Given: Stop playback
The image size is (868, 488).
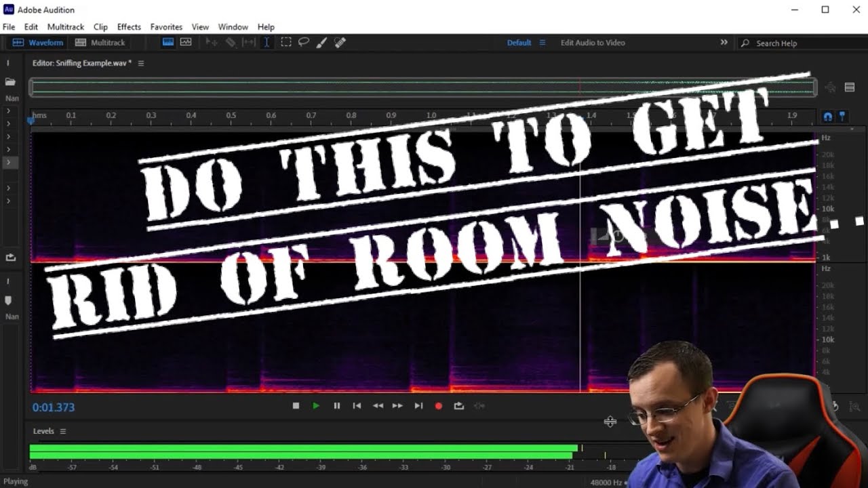Looking at the screenshot, I should tap(296, 406).
